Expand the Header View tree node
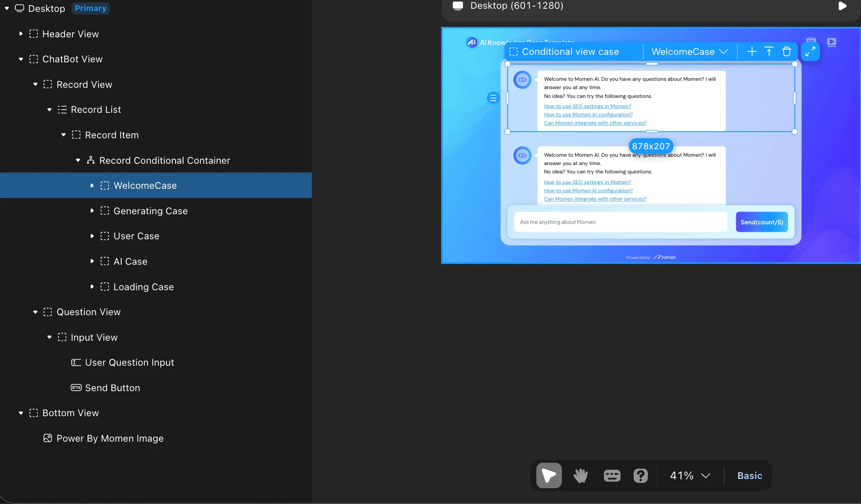The width and height of the screenshot is (861, 504). [21, 34]
